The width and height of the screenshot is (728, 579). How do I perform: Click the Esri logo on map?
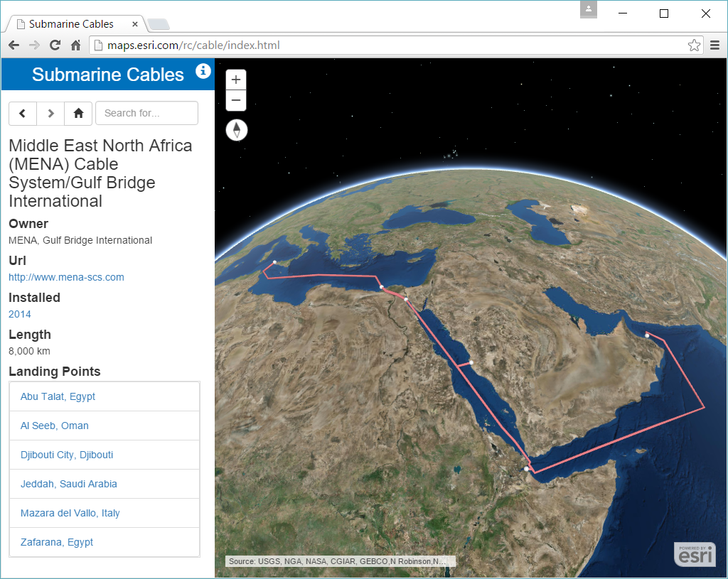[695, 554]
